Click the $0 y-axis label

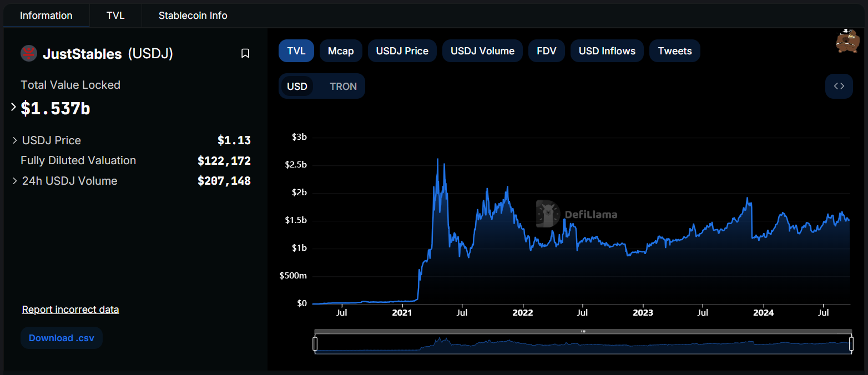[302, 303]
